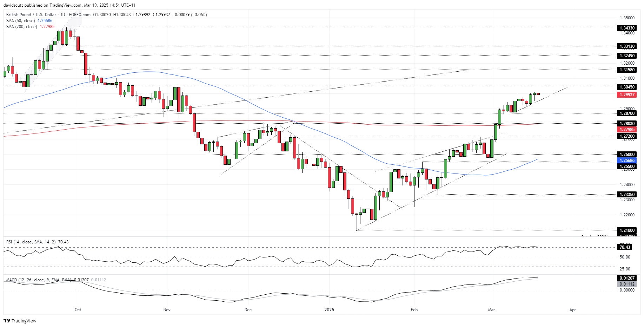The image size is (644, 327).
Task: Click the 1.21000 price level label
Action: (627, 230)
